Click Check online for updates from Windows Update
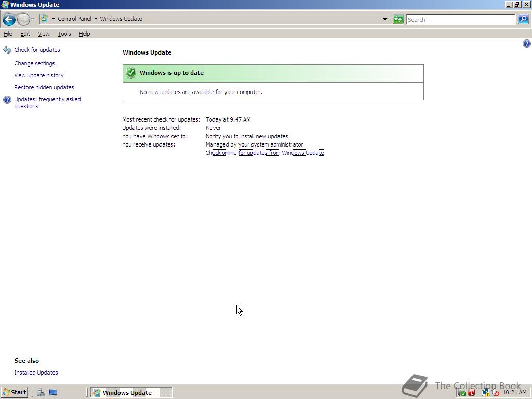 click(x=264, y=153)
